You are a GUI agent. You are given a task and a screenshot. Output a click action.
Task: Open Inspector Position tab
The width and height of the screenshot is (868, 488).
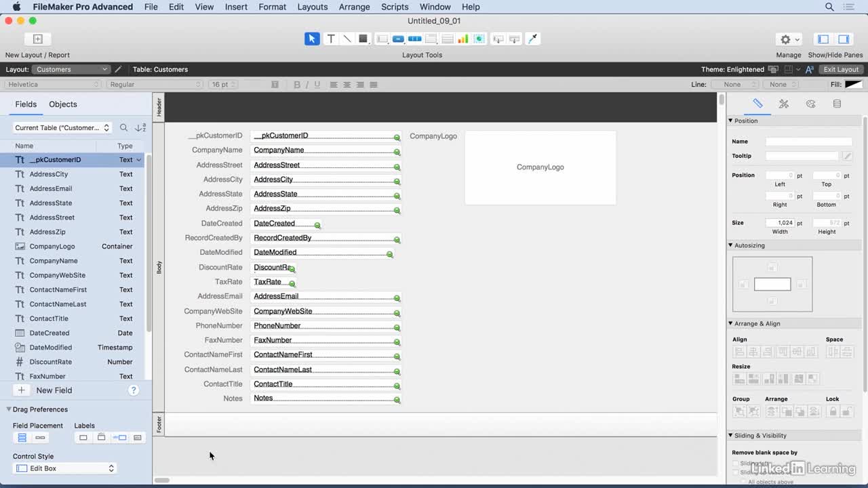757,104
